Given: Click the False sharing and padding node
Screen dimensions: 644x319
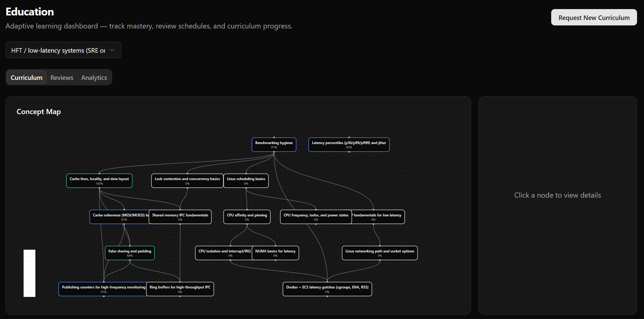Looking at the screenshot, I should click(129, 253).
